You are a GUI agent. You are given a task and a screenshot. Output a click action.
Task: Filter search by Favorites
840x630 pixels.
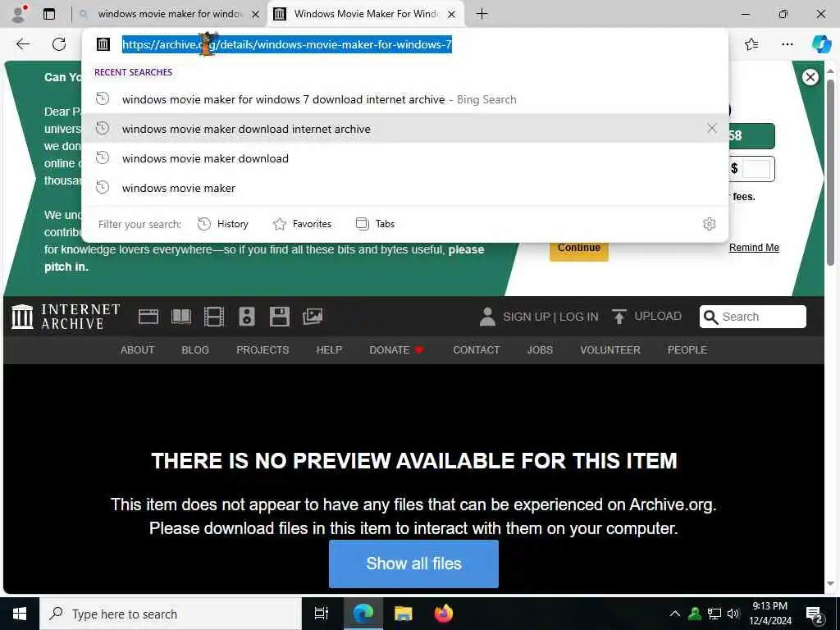[302, 224]
